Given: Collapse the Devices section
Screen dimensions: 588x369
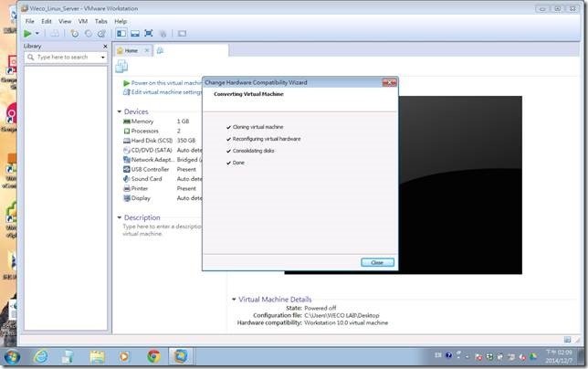Looking at the screenshot, I should tap(120, 111).
